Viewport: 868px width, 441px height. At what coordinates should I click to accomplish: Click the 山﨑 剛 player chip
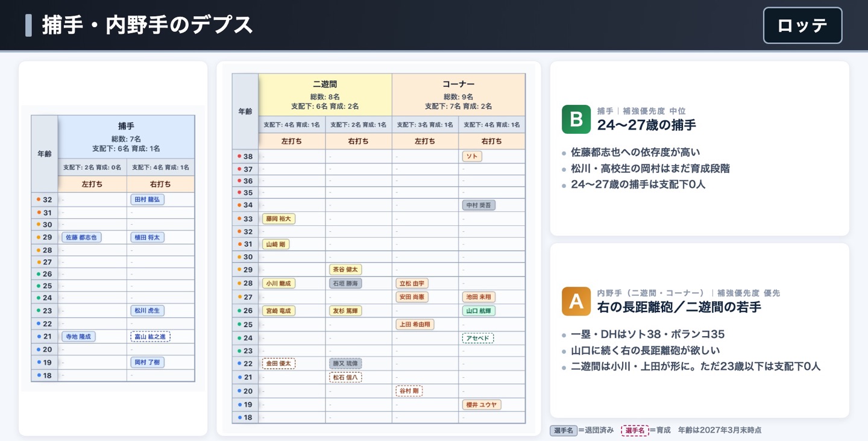[275, 244]
